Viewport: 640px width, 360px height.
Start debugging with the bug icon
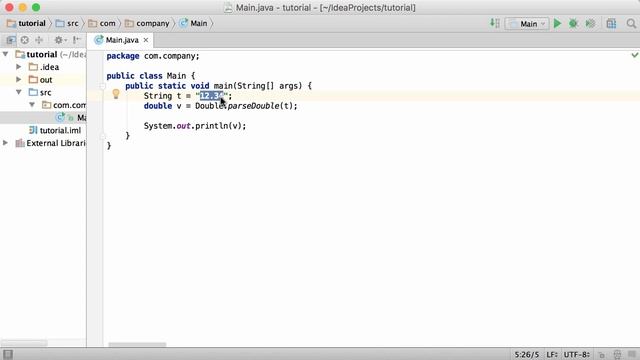[x=573, y=24]
